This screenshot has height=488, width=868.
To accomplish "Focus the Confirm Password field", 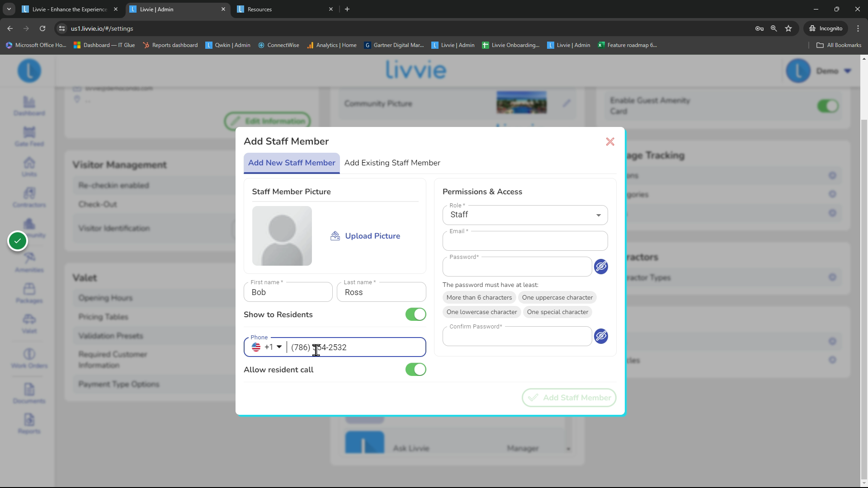I will click(517, 336).
